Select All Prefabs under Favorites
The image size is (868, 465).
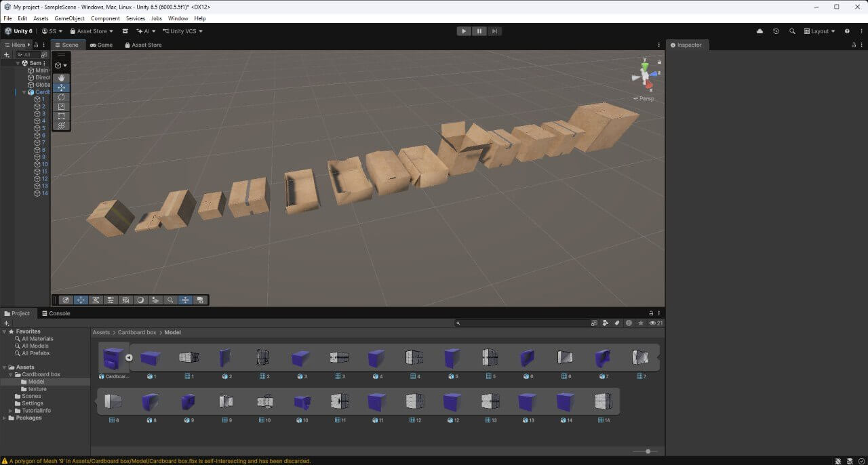coord(35,353)
